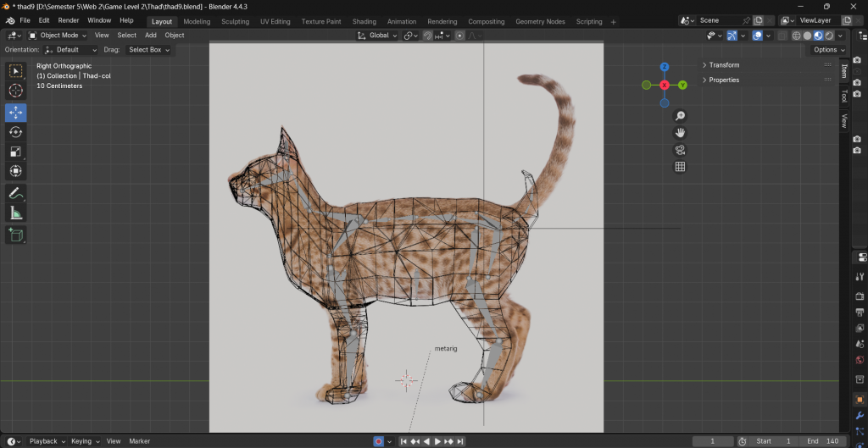Open the Object Mode dropdown
This screenshot has height=448, width=868.
click(58, 36)
